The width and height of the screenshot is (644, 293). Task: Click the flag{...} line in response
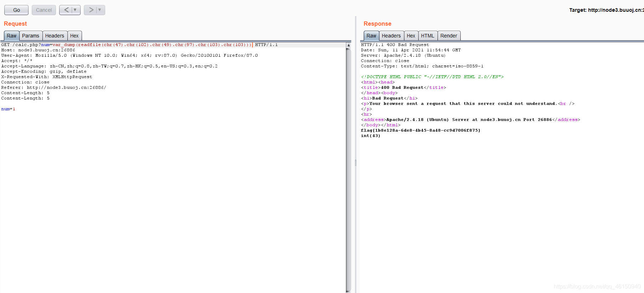pos(421,130)
